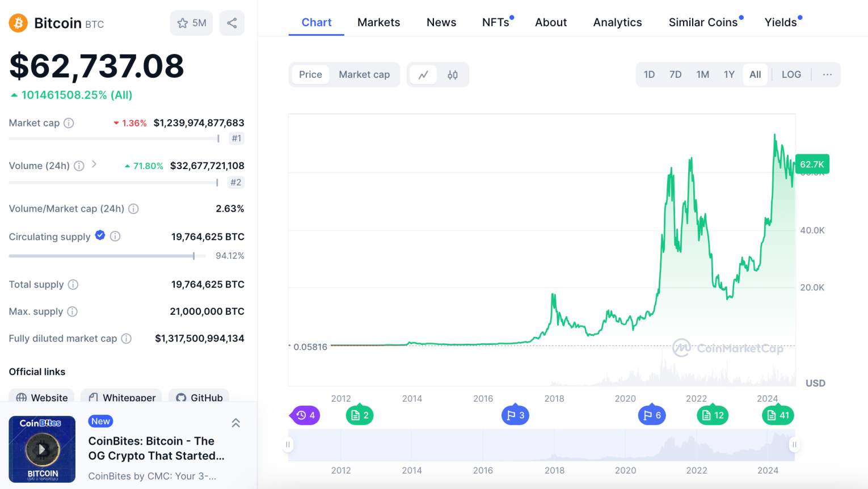The image size is (868, 489).
Task: Play the CoinBites Bitcoin video thumbnail
Action: [42, 449]
